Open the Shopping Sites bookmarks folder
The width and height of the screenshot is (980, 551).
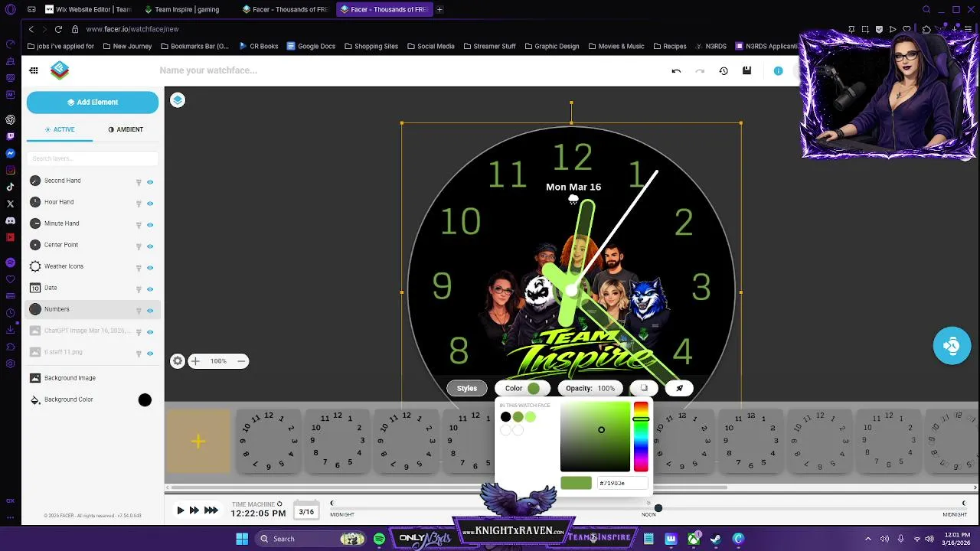coord(371,46)
